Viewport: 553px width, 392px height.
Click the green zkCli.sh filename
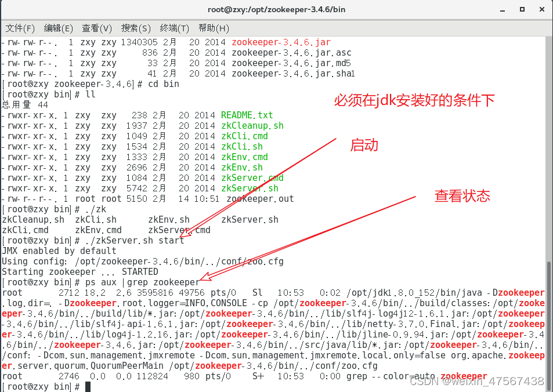click(x=242, y=147)
